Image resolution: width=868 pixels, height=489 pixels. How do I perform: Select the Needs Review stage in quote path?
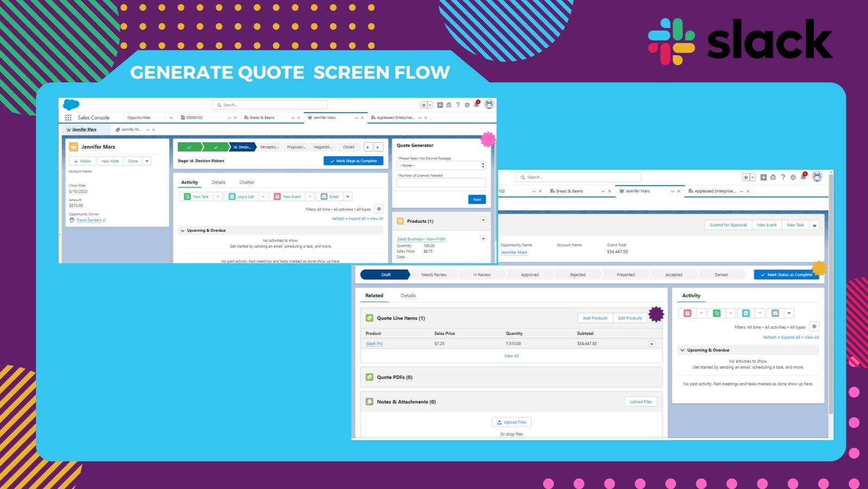(x=433, y=274)
